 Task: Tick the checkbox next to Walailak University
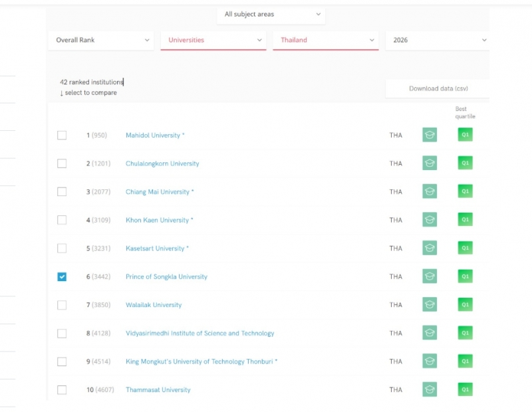coord(62,305)
